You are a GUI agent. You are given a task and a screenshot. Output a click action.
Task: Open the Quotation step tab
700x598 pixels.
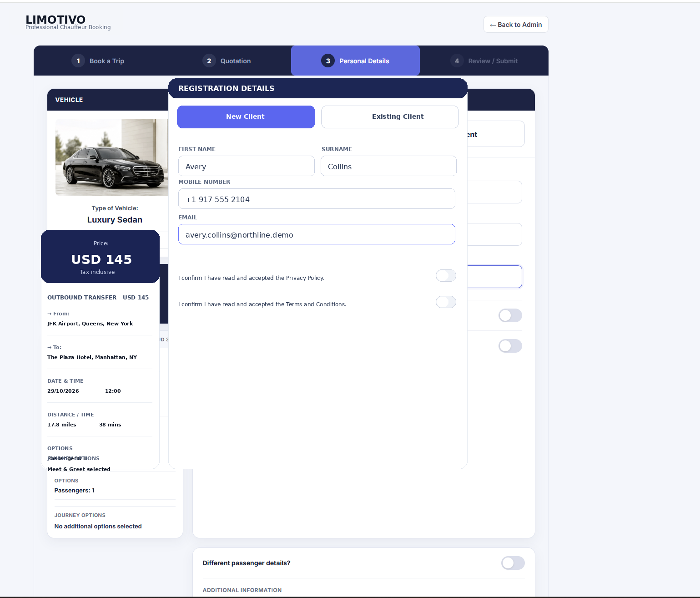click(227, 61)
